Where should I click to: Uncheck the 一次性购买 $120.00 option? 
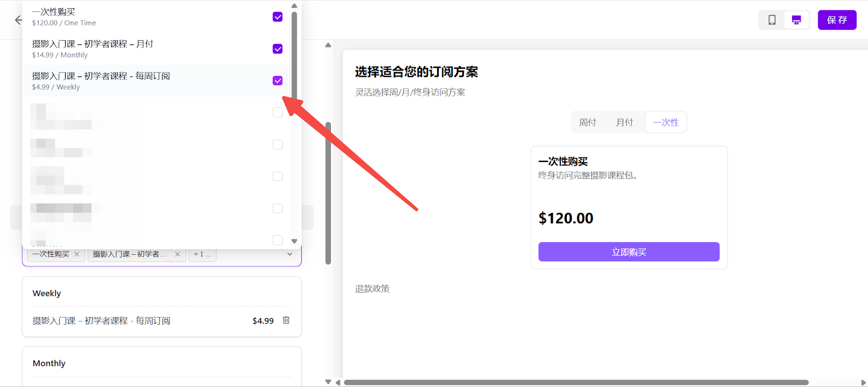[x=277, y=17]
